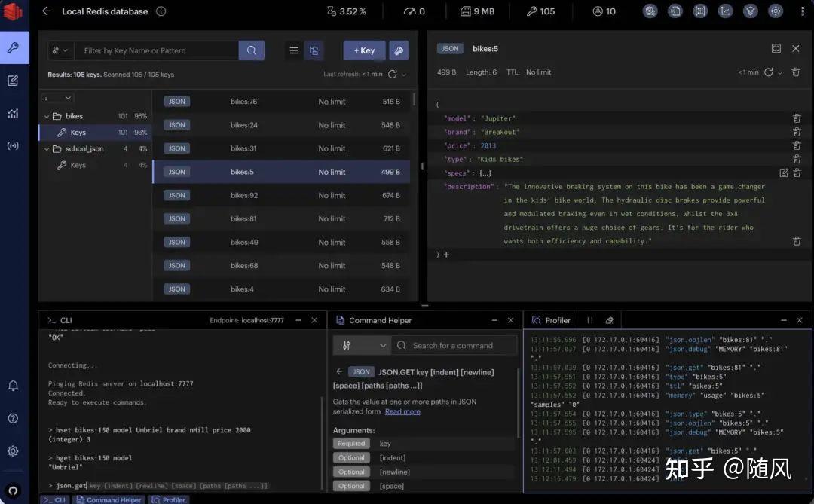Expand the "specs" object value

tap(485, 173)
